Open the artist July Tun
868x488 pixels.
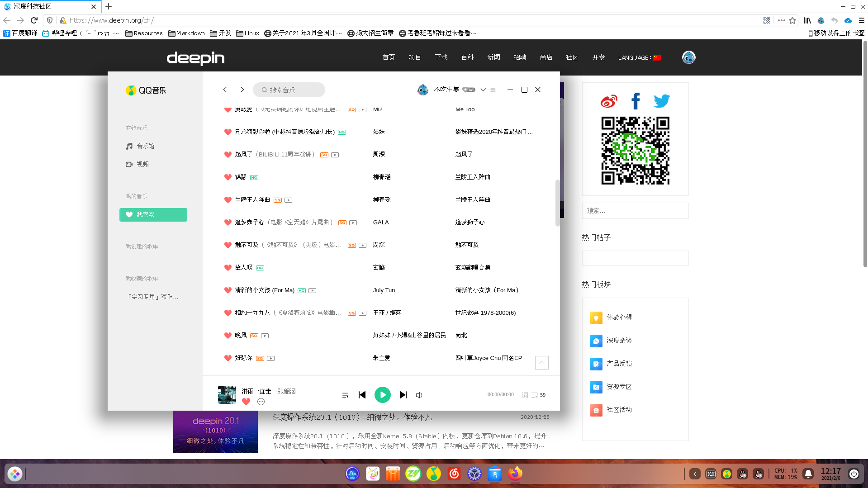384,290
